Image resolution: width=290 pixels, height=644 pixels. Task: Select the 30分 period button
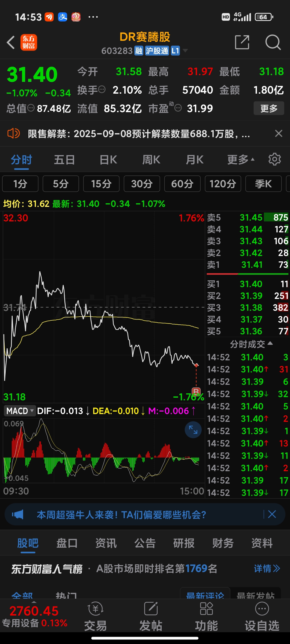click(142, 184)
